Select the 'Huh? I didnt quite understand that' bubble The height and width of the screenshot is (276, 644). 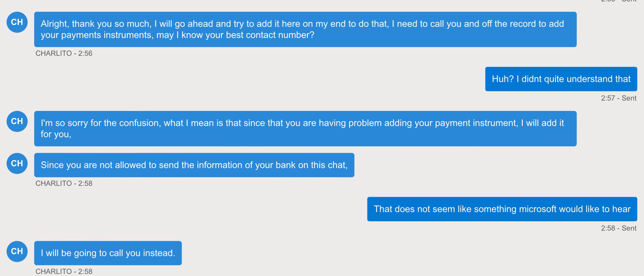561,79
